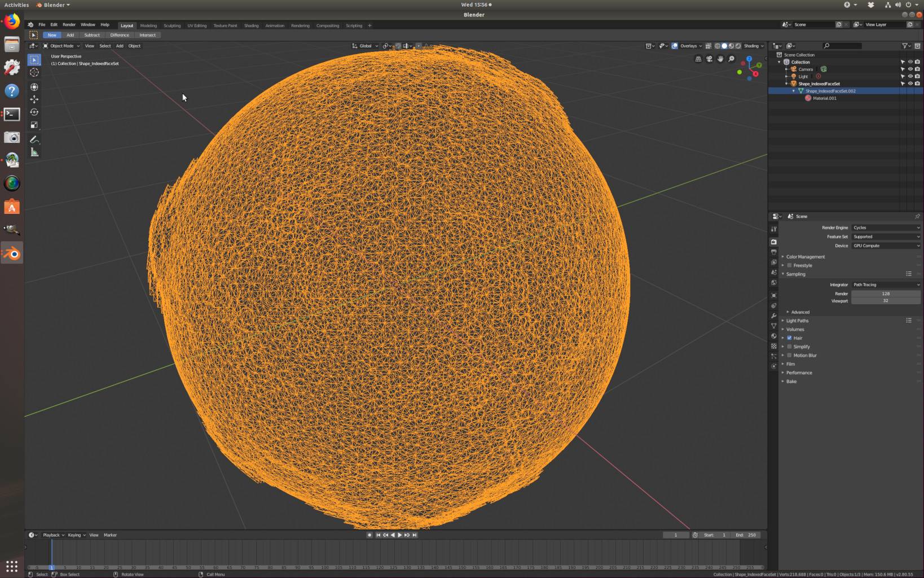Open the Integrator Path Tracing dropdown
924x578 pixels.
pos(886,284)
